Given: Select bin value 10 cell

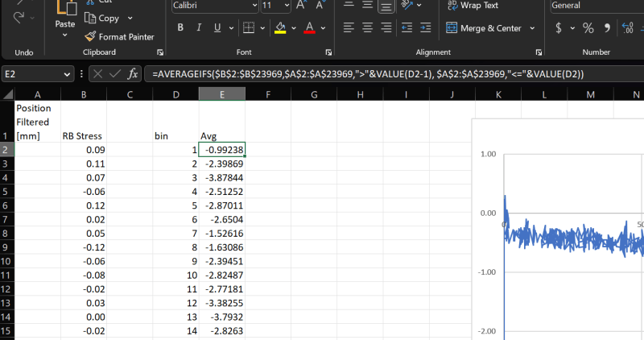Looking at the screenshot, I should click(x=175, y=275).
